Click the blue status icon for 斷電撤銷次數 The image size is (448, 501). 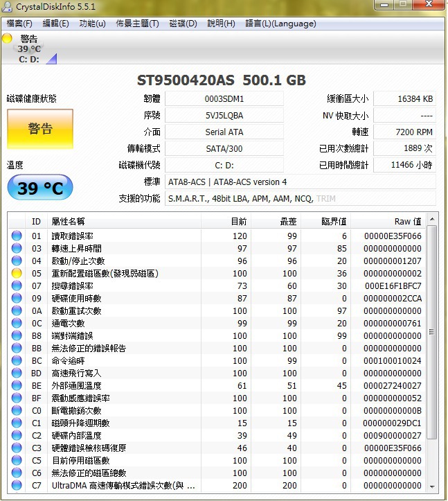click(17, 410)
